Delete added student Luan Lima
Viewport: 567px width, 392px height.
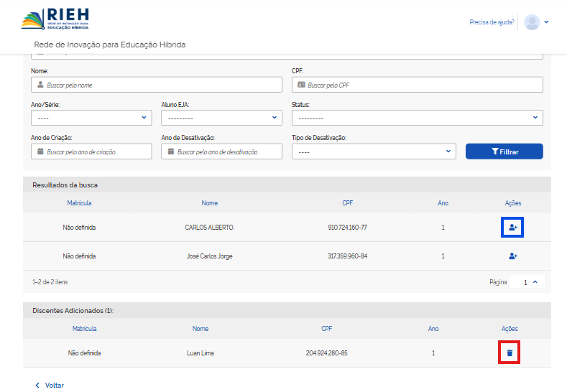(x=510, y=353)
